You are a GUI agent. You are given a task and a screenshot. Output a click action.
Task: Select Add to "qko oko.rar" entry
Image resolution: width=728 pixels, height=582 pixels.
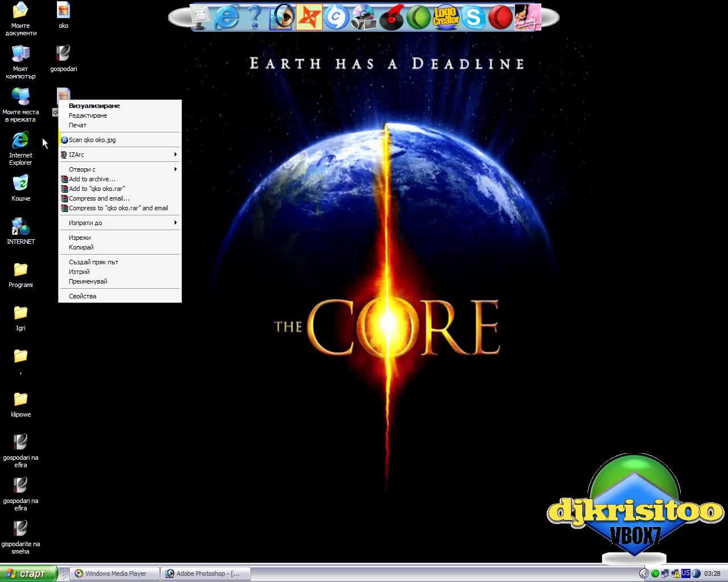coord(120,189)
